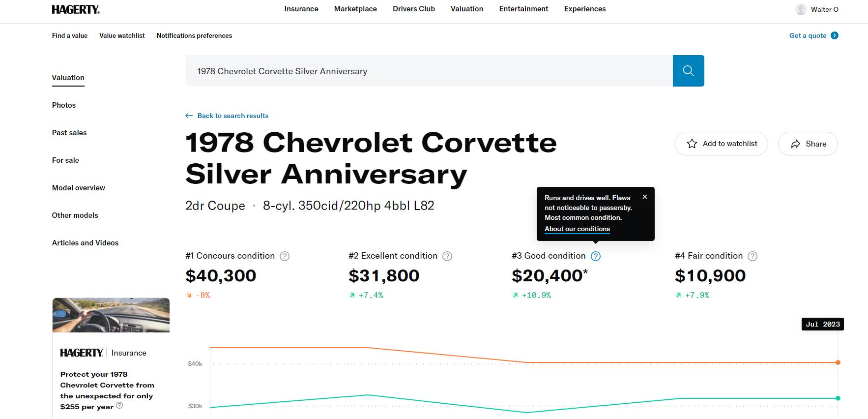Click the blue search magnifier button

click(688, 71)
